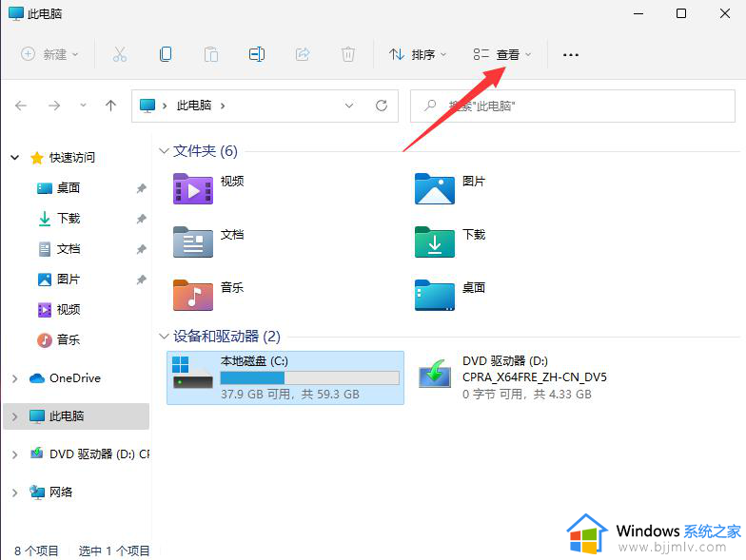Select the 视频 folder icon in main pane
Viewport: 746px width, 560px height.
click(x=193, y=188)
